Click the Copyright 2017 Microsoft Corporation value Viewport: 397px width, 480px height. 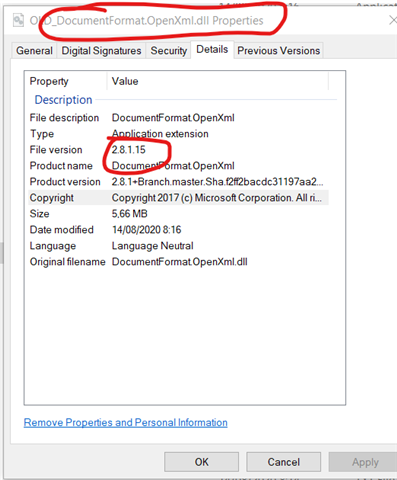[217, 198]
